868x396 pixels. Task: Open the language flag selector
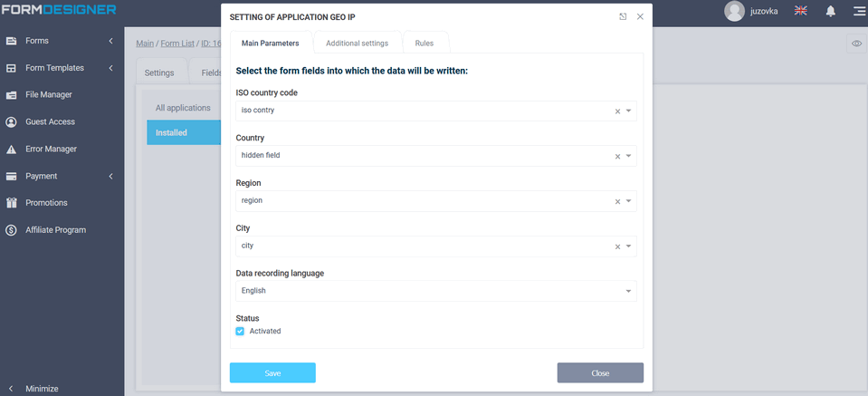coord(801,11)
